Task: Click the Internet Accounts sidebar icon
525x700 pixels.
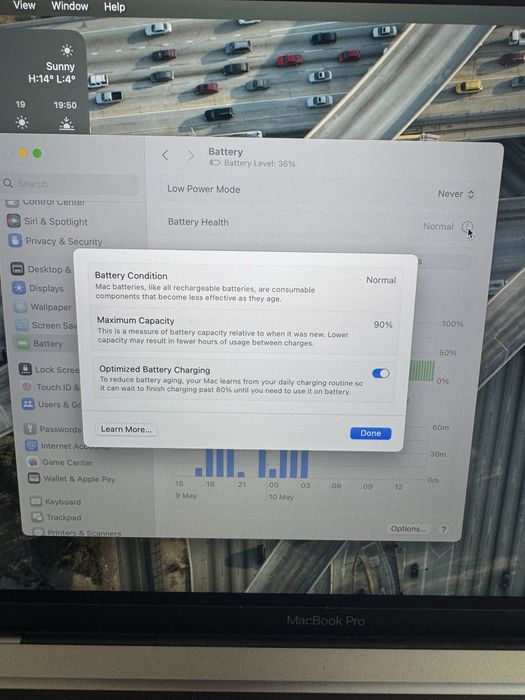Action: point(31,445)
